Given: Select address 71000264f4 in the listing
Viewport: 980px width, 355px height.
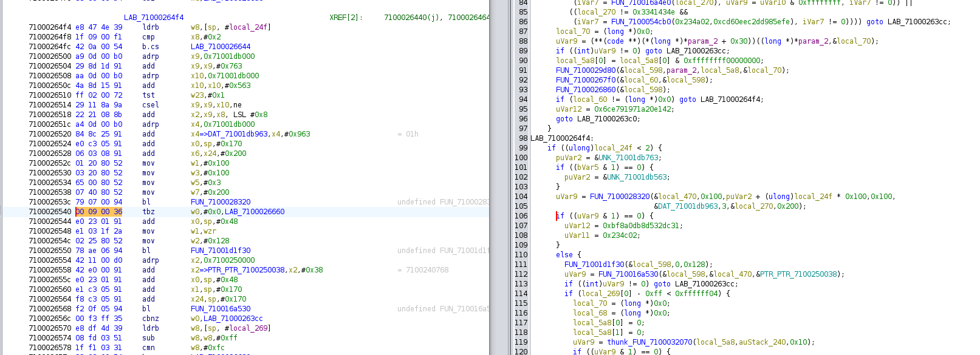Looking at the screenshot, I should pos(50,27).
